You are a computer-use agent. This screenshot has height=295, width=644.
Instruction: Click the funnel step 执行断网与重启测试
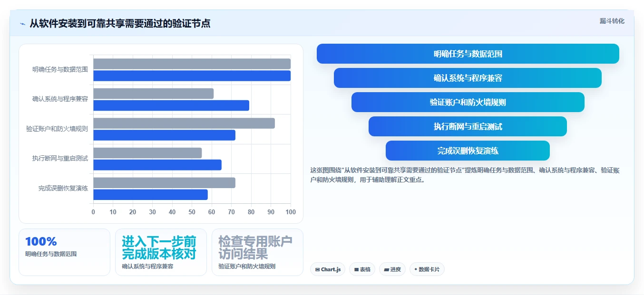coord(468,126)
